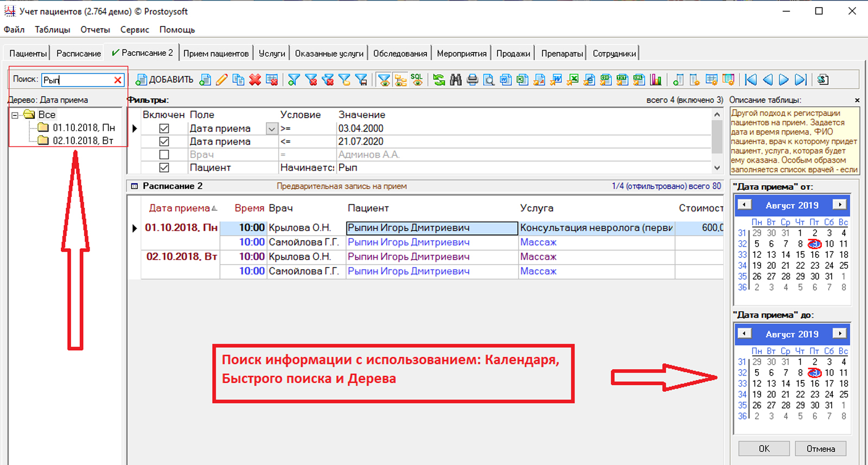Image resolution: width=868 pixels, height=465 pixels.
Task: Open the Таблицы menu
Action: 53,30
